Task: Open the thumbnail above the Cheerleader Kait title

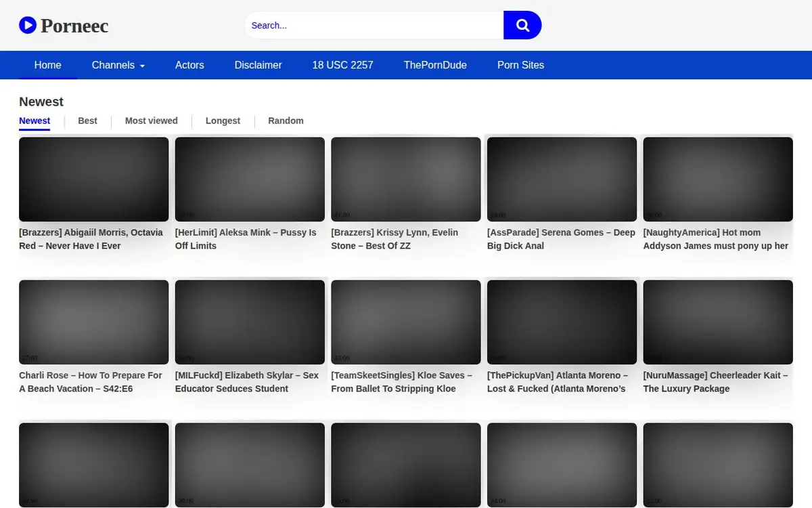Action: click(x=718, y=322)
